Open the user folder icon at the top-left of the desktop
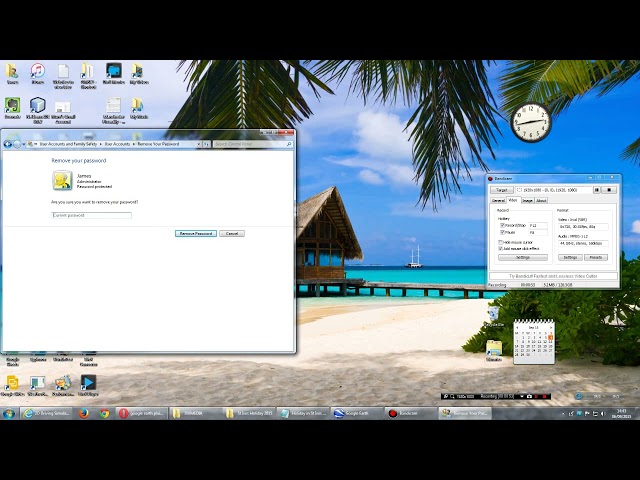The height and width of the screenshot is (480, 640). point(12,73)
